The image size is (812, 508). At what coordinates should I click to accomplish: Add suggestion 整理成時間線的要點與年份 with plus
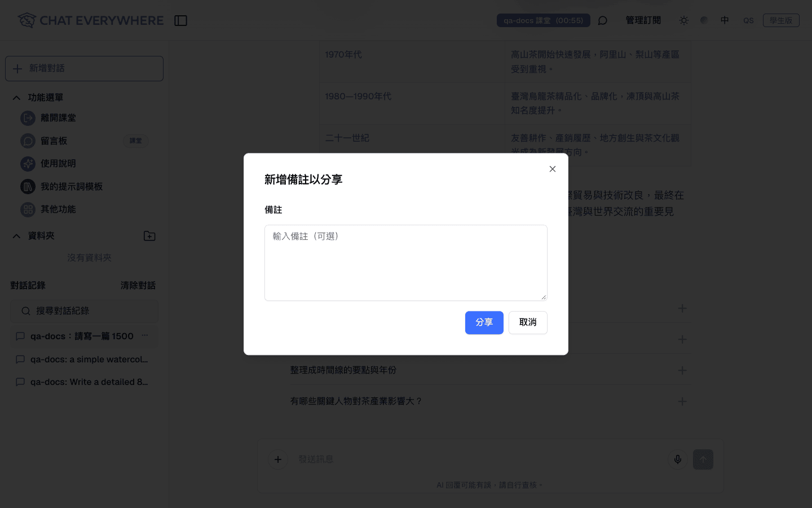point(682,370)
